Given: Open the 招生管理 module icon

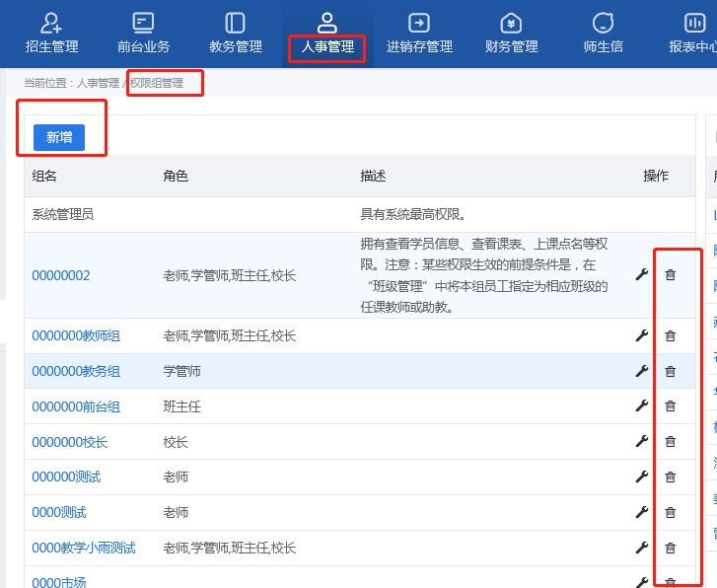Looking at the screenshot, I should click(50, 23).
